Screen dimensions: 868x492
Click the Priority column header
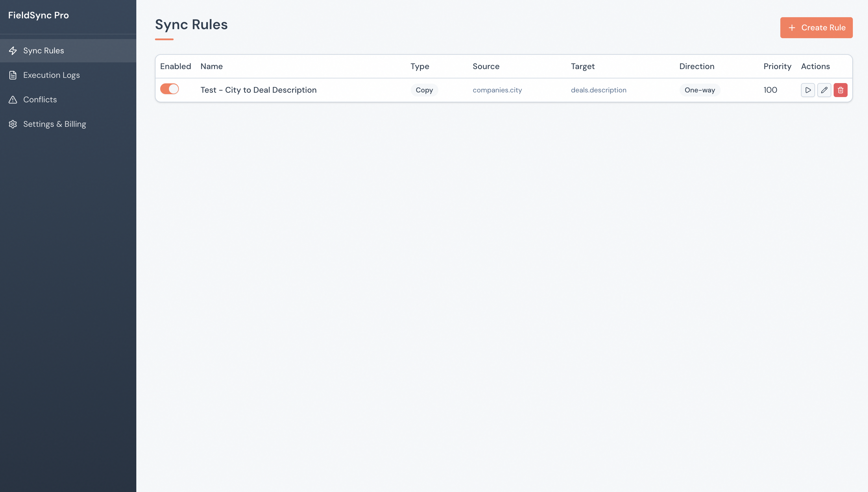[x=777, y=66]
